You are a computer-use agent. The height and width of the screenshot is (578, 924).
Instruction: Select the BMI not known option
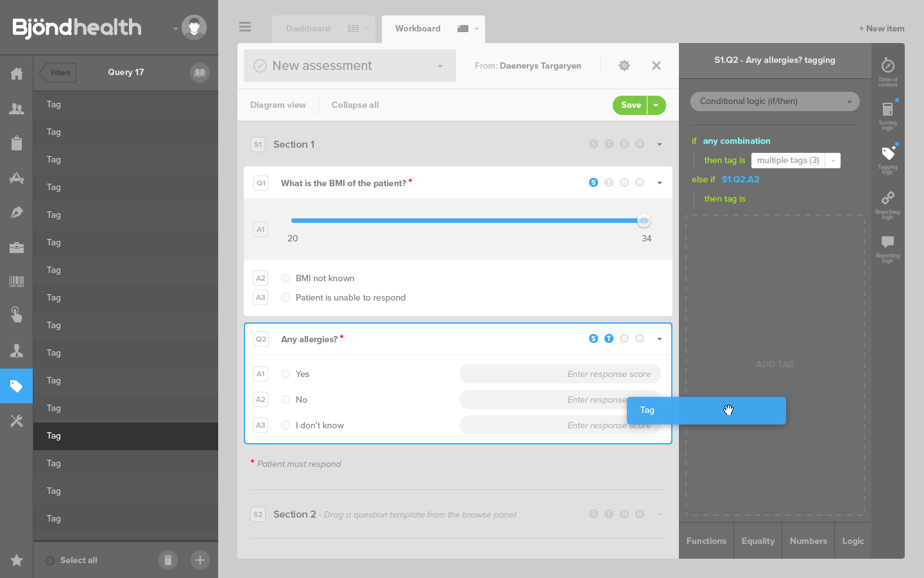pos(286,278)
